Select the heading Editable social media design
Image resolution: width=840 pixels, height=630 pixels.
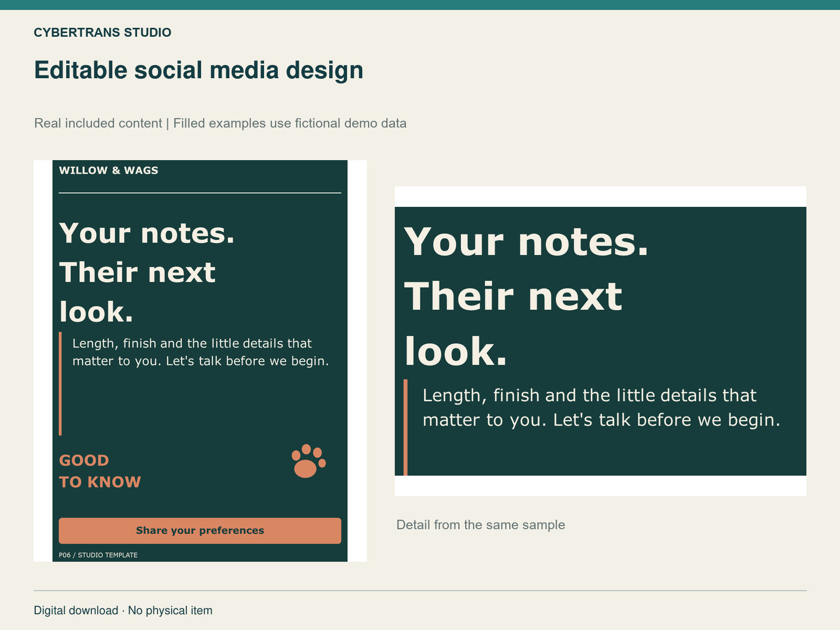[198, 70]
